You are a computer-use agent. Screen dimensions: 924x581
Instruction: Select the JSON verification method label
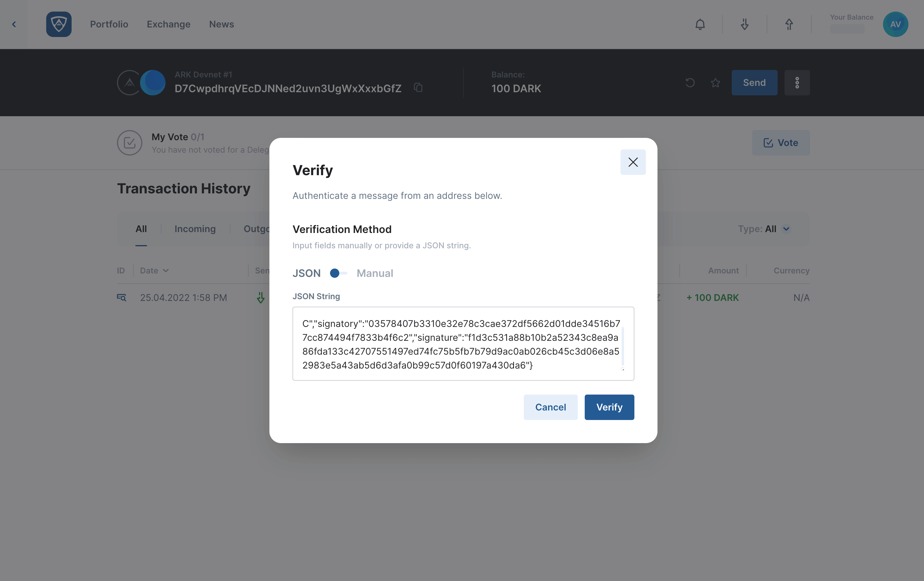(306, 273)
